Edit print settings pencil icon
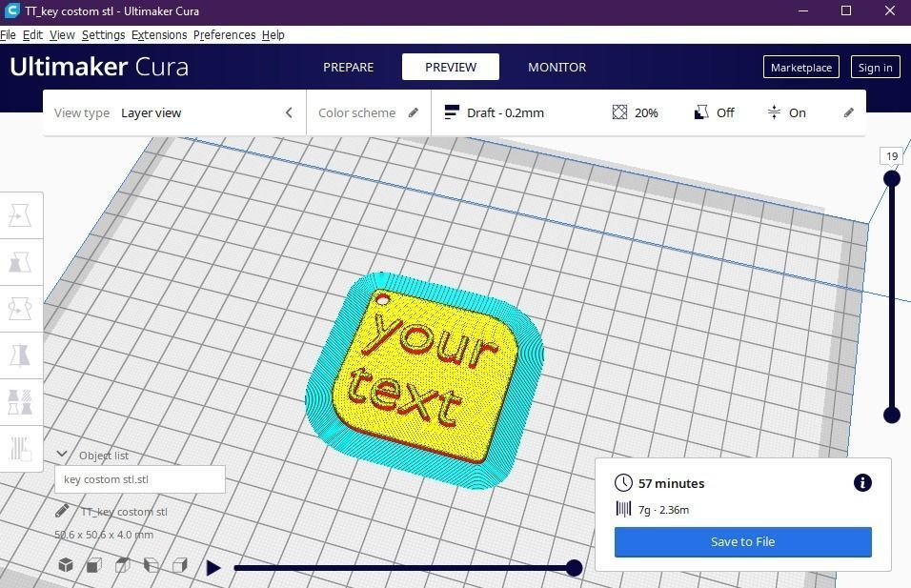The image size is (911, 588). (x=849, y=112)
